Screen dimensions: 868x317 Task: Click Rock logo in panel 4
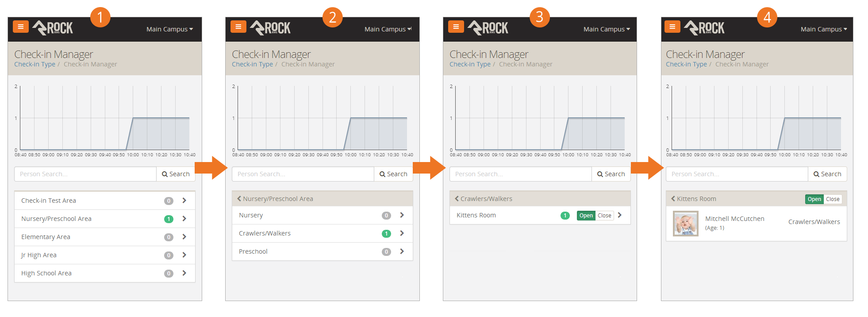[x=704, y=28]
